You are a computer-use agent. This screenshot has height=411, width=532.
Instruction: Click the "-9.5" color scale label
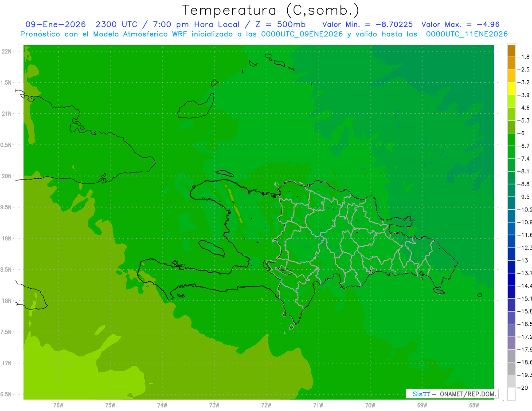click(x=524, y=196)
